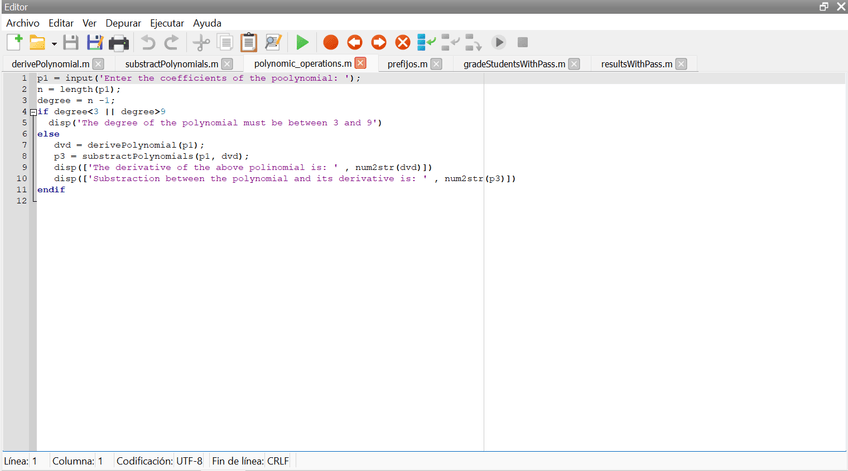Print the current script
848x471 pixels.
119,42
